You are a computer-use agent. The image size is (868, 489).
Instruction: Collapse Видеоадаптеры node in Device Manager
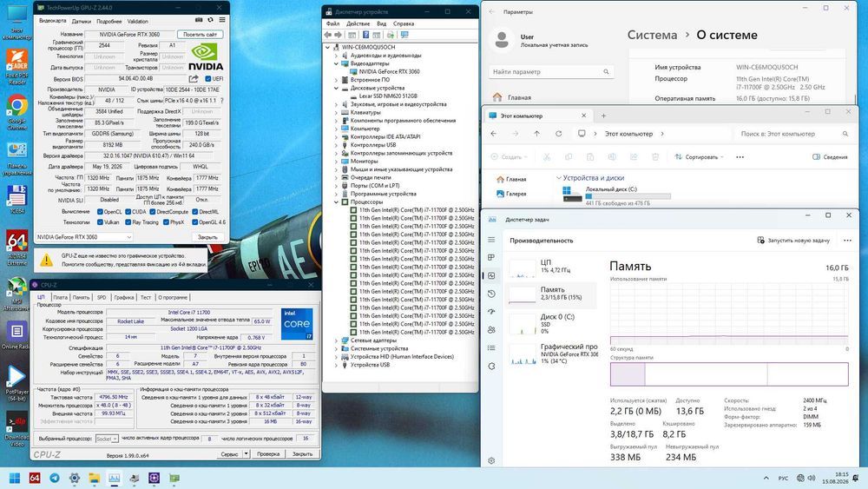(336, 63)
